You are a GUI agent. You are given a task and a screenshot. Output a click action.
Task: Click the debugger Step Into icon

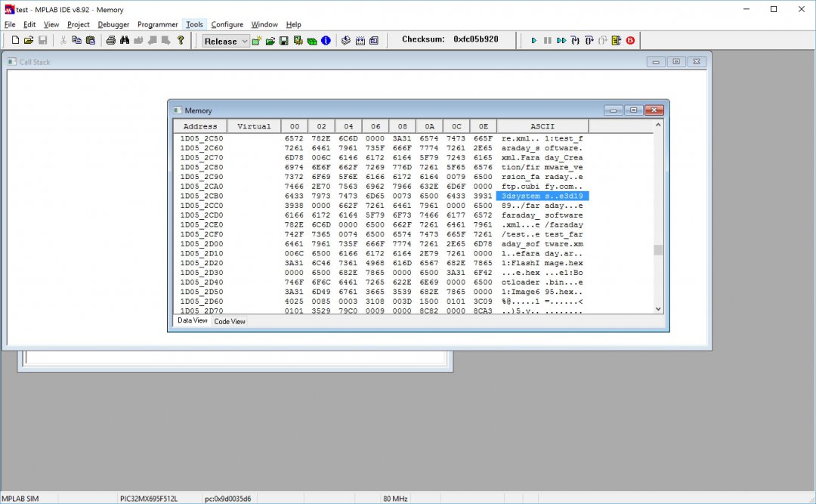pyautogui.click(x=575, y=41)
